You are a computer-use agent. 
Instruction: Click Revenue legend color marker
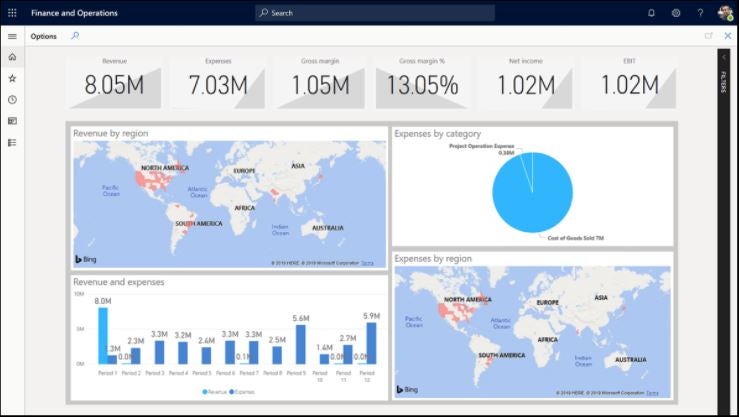pyautogui.click(x=205, y=392)
